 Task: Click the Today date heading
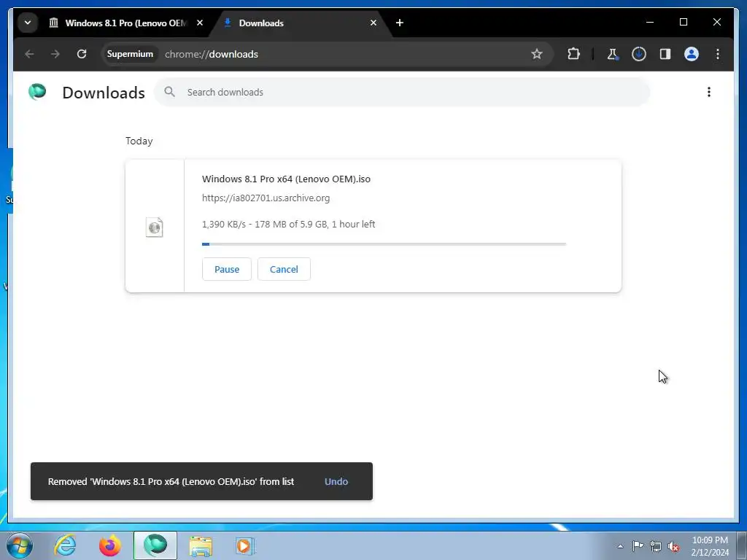(x=139, y=141)
